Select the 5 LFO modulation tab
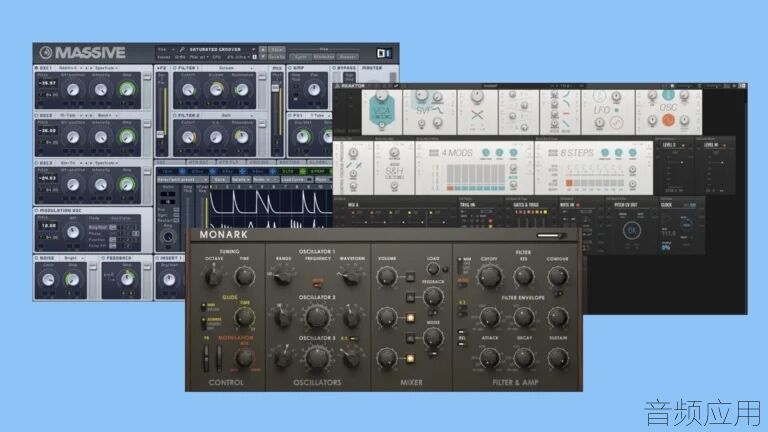 (x=292, y=171)
